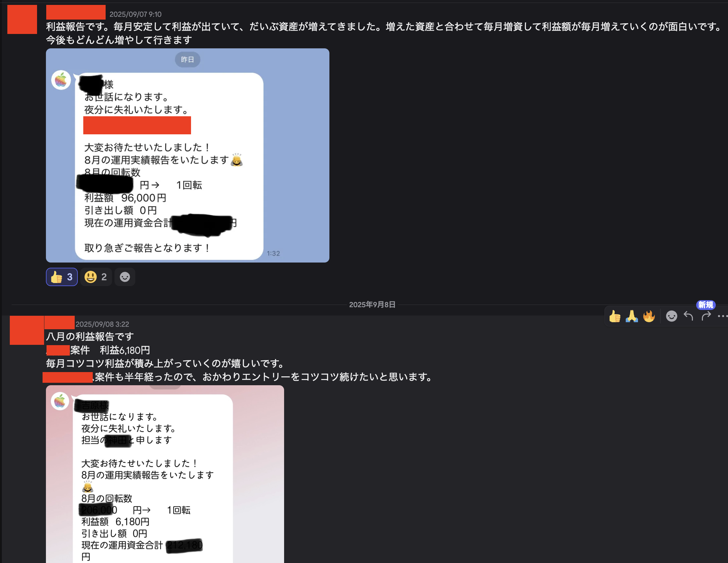
Task: Add thumbs up quick reaction in hover toolbar
Action: tap(615, 316)
